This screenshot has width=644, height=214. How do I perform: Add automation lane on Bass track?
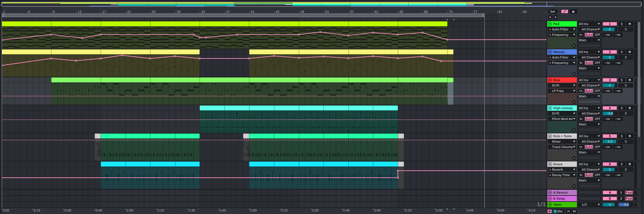(574, 102)
